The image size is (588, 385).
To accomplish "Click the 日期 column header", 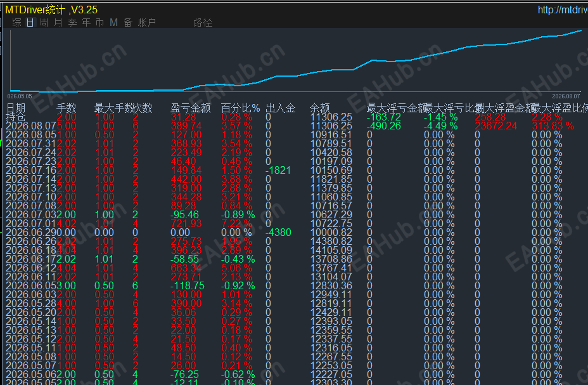I will tap(16, 108).
